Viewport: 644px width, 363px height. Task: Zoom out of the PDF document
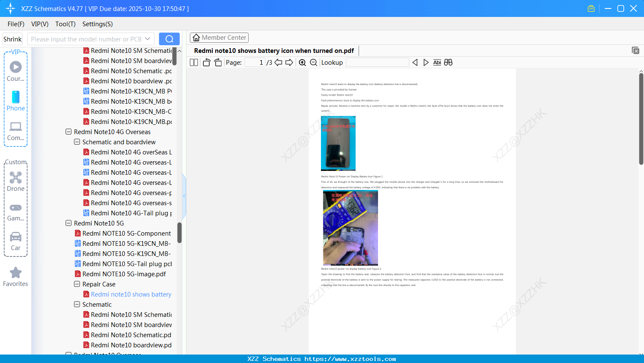tap(313, 63)
